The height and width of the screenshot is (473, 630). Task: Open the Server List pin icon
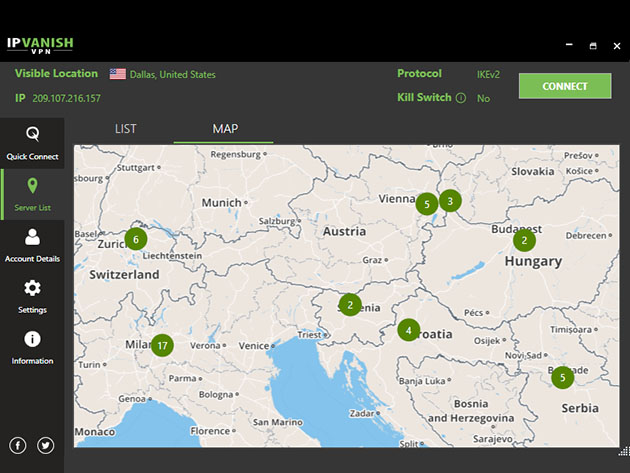point(33,186)
